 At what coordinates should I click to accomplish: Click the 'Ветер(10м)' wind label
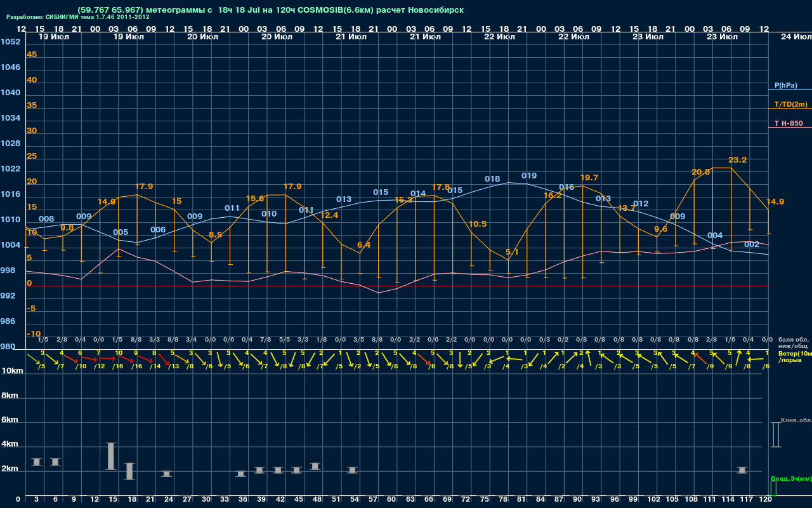click(795, 353)
